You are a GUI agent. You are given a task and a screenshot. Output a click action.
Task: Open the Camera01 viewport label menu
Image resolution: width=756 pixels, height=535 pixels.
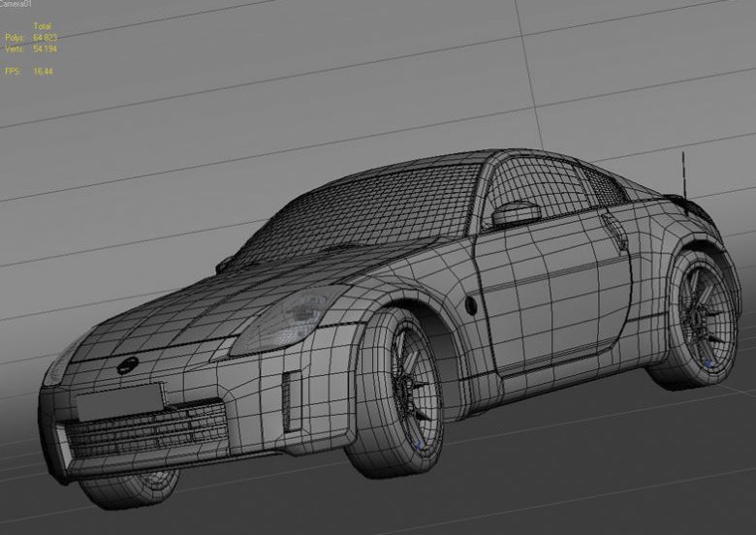(16, 4)
